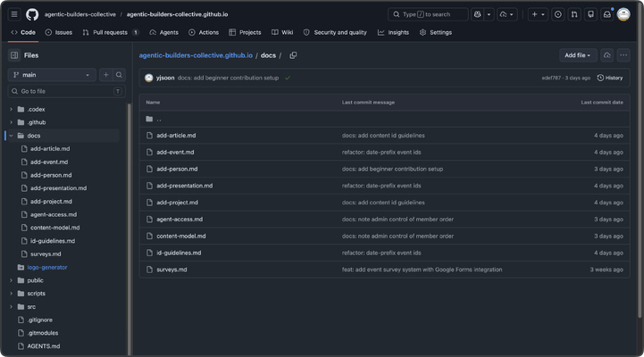The height and width of the screenshot is (357, 644).
Task: Open Copilot chat icon in header
Action: pyautogui.click(x=477, y=14)
